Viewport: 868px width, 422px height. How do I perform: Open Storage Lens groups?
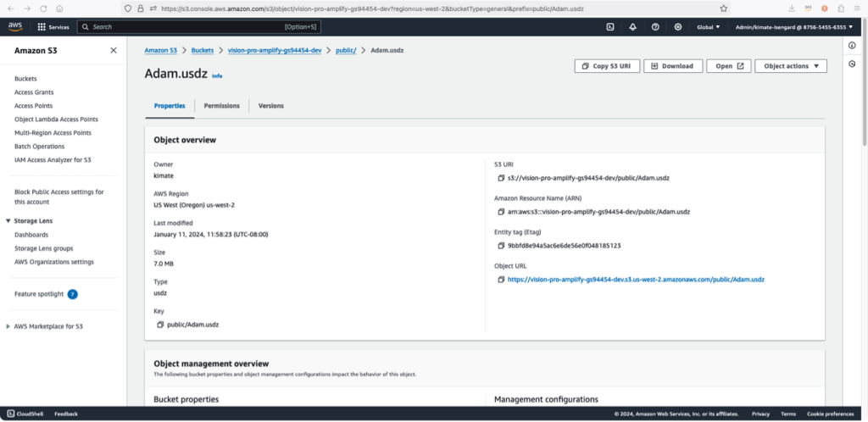pyautogui.click(x=44, y=248)
